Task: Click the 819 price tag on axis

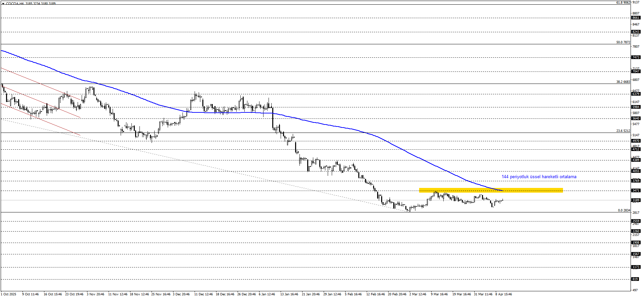Action: [635, 279]
